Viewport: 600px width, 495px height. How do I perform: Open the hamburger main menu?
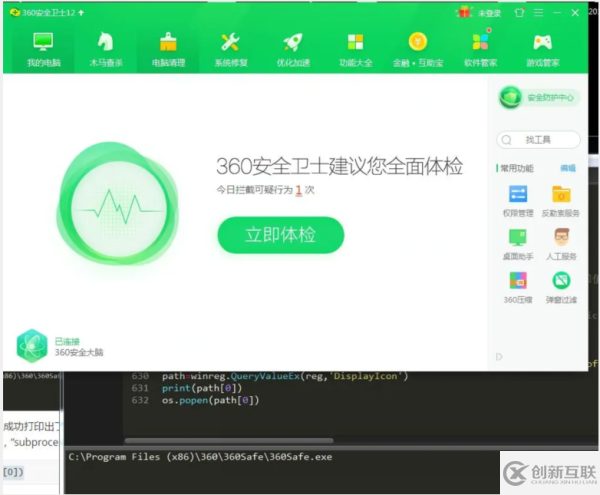538,13
